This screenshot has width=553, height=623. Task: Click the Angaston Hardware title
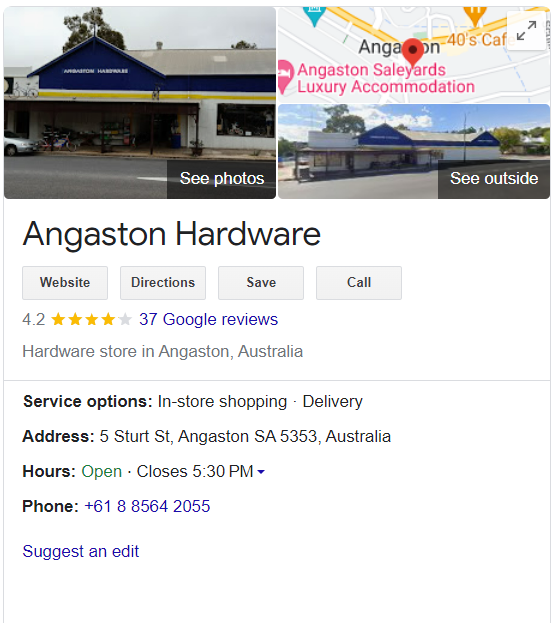(x=172, y=234)
